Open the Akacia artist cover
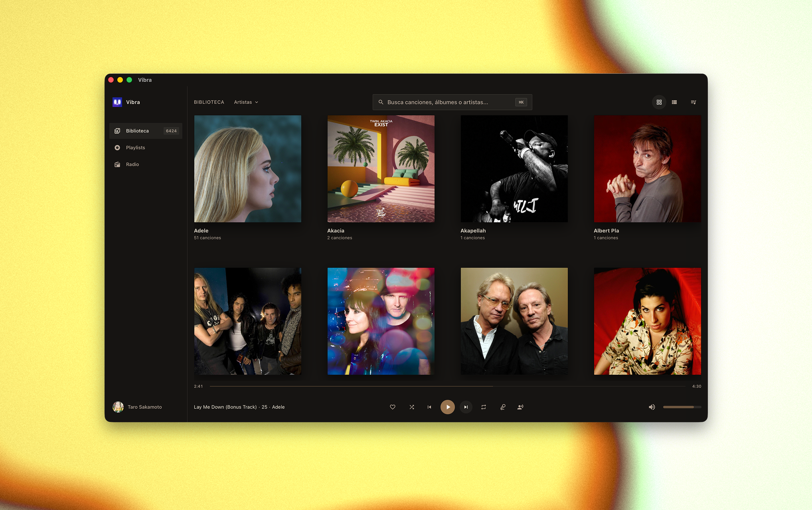Screen dimensions: 812x510 [x=381, y=169]
